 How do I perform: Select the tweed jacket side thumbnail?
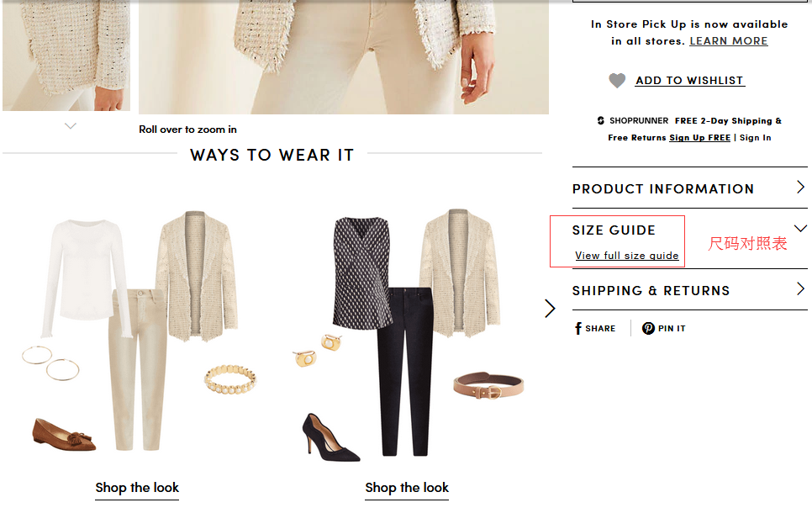click(x=66, y=56)
